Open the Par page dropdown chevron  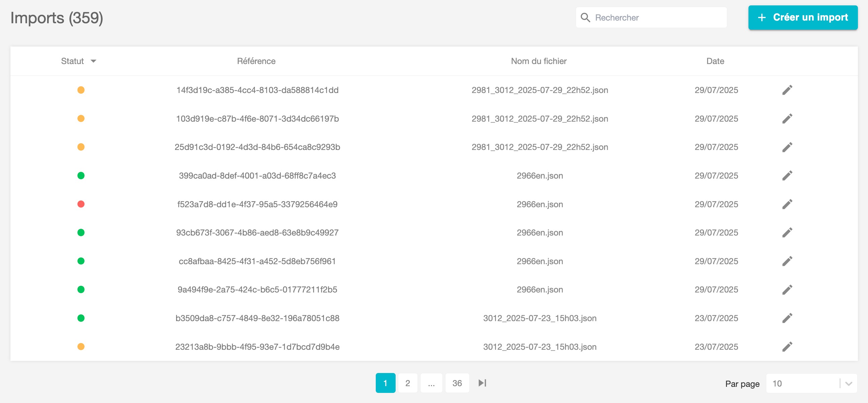point(848,384)
